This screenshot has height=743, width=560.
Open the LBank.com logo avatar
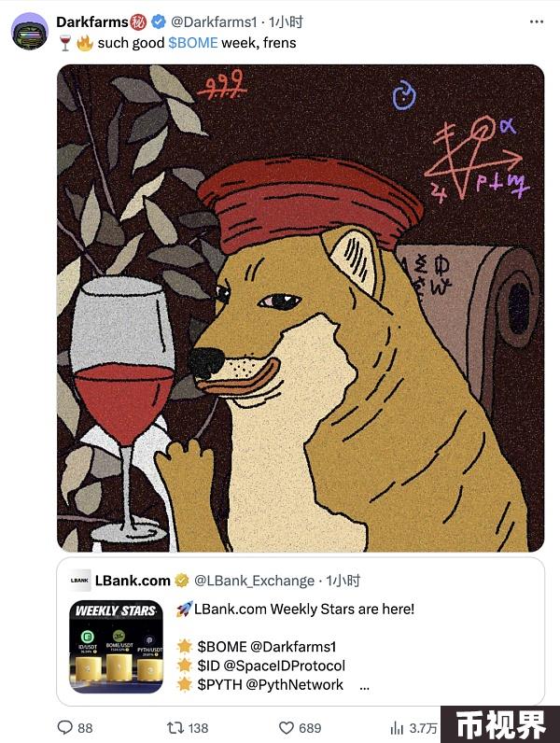tap(79, 581)
